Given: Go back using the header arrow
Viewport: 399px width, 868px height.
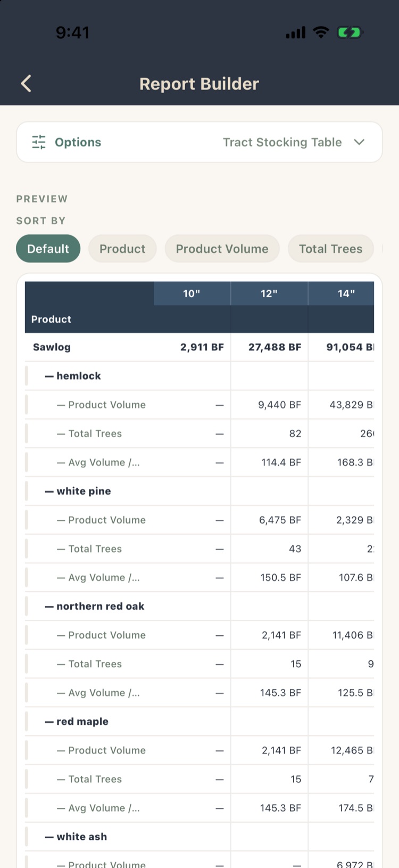Looking at the screenshot, I should point(26,84).
